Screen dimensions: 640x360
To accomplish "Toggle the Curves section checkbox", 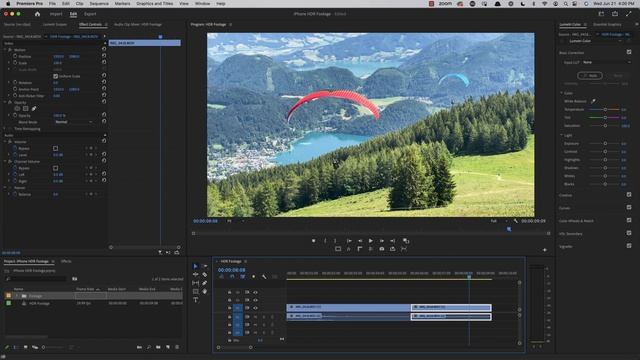I will pyautogui.click(x=629, y=208).
